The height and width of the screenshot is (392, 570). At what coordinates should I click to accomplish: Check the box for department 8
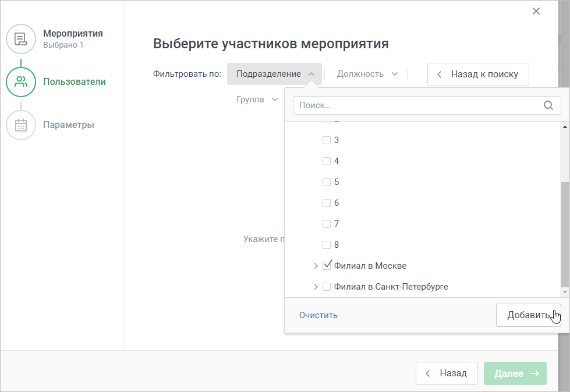(327, 245)
